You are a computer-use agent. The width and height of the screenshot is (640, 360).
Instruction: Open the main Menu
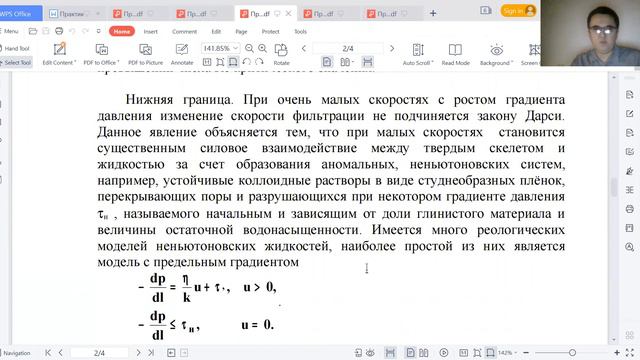[x=9, y=31]
